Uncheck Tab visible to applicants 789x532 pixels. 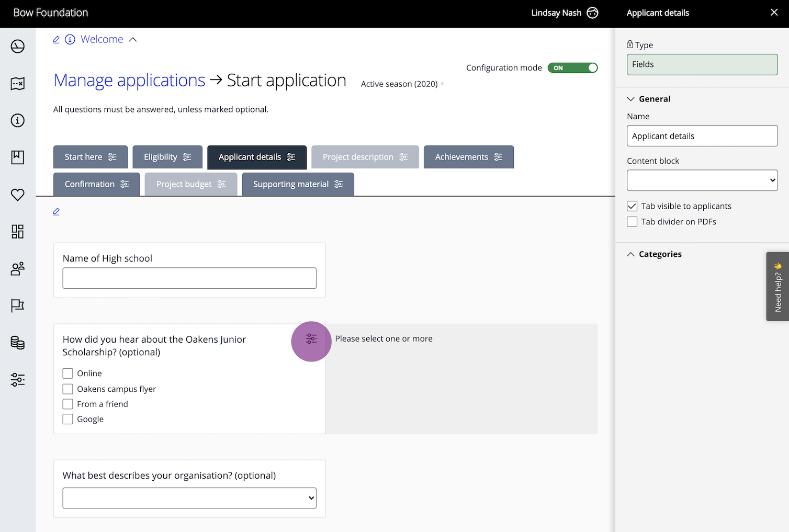[x=632, y=206]
